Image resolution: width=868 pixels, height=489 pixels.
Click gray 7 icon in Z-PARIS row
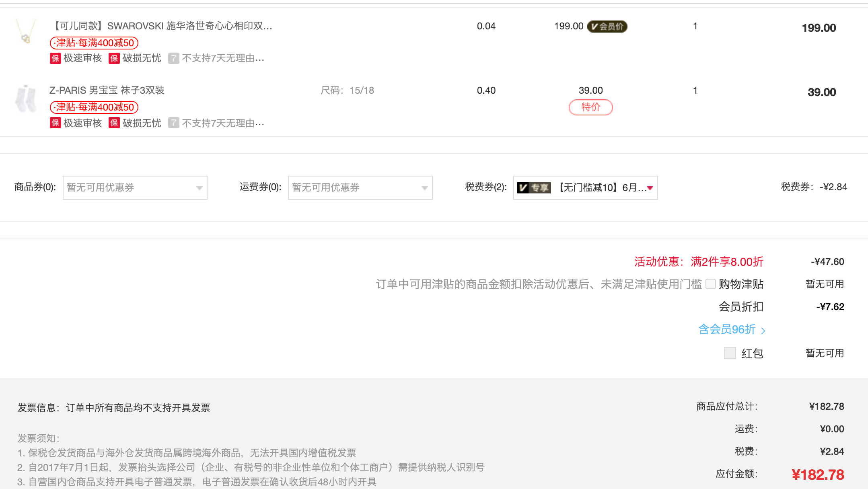click(173, 123)
